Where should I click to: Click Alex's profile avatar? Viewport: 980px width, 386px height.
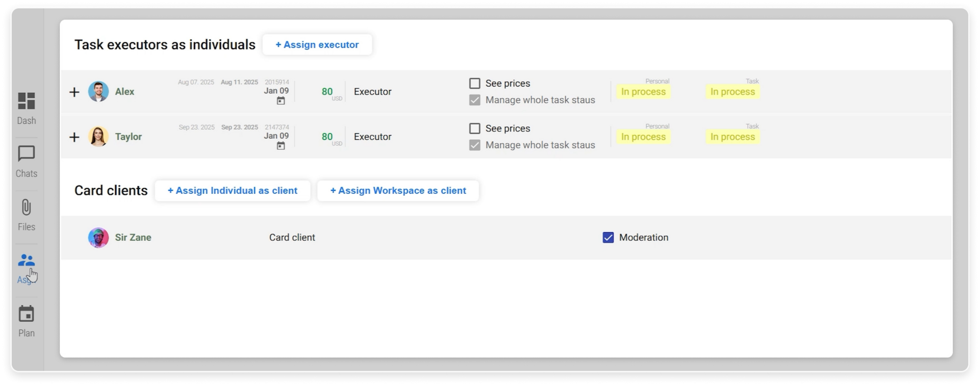98,92
